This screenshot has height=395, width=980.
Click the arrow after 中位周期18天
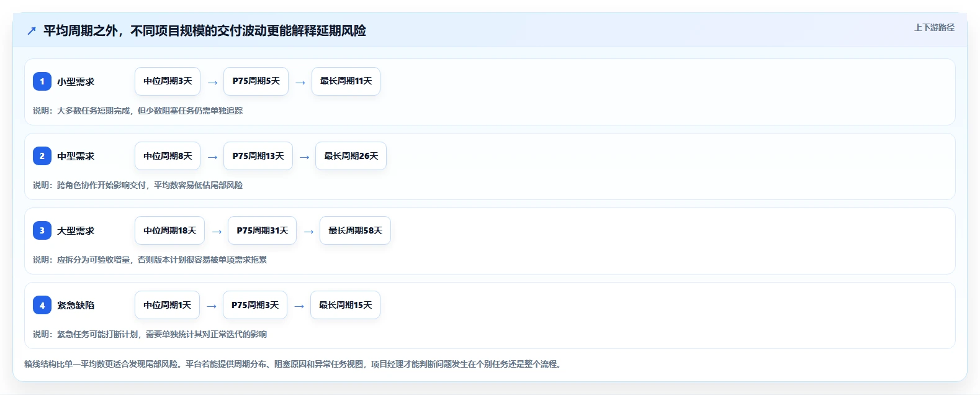pyautogui.click(x=217, y=232)
